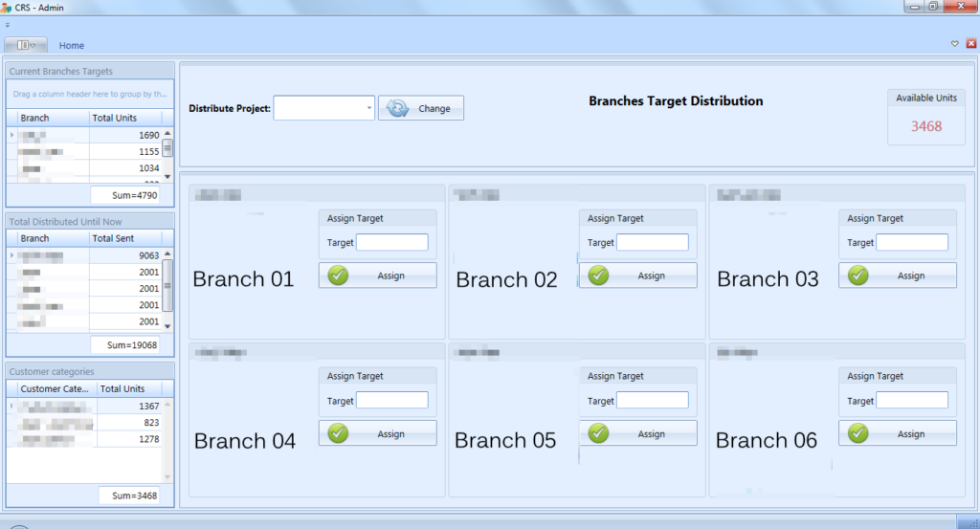This screenshot has width=980, height=529.
Task: Select the 1155 cell in Current Branches Targets
Action: pos(125,152)
